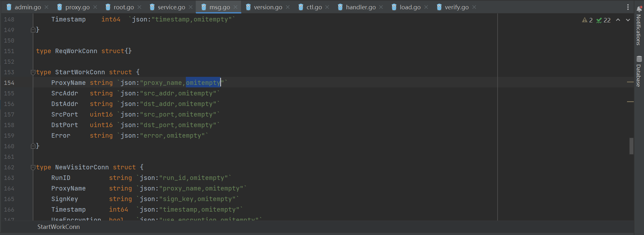Click the "dst_addr,omitempty" json tag

pos(178,104)
